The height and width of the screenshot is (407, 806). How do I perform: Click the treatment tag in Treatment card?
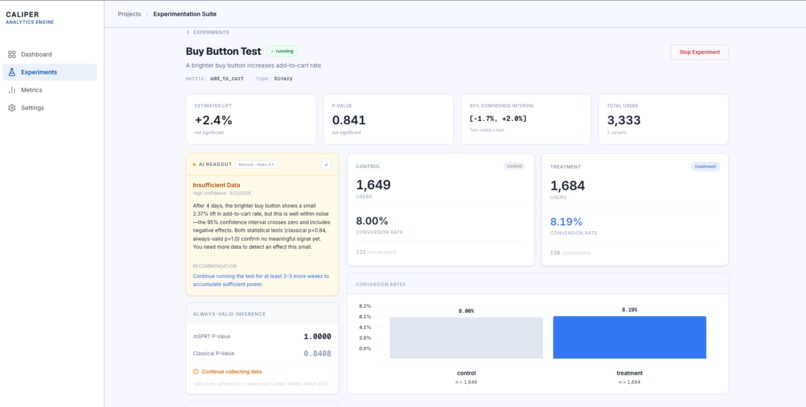[705, 166]
